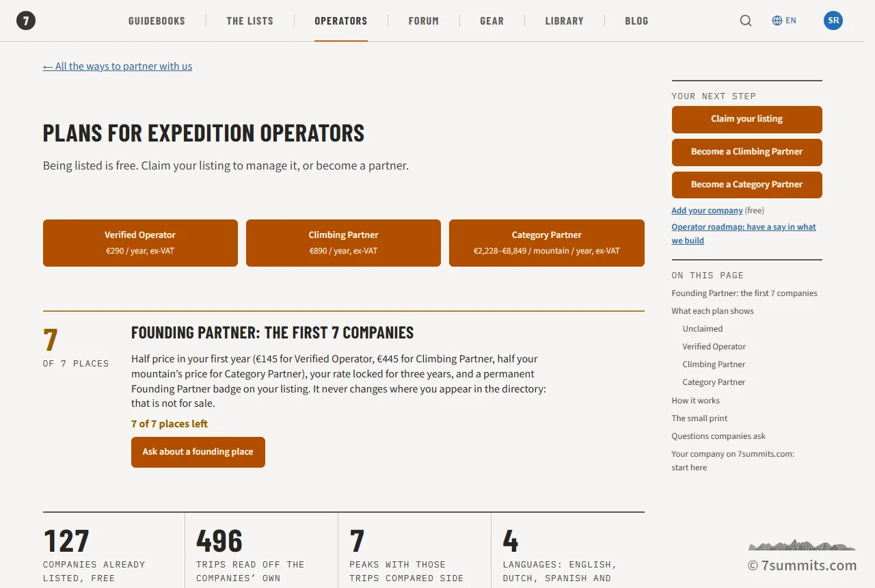Open the Forum page
Screen dimensions: 875x588
(424, 21)
